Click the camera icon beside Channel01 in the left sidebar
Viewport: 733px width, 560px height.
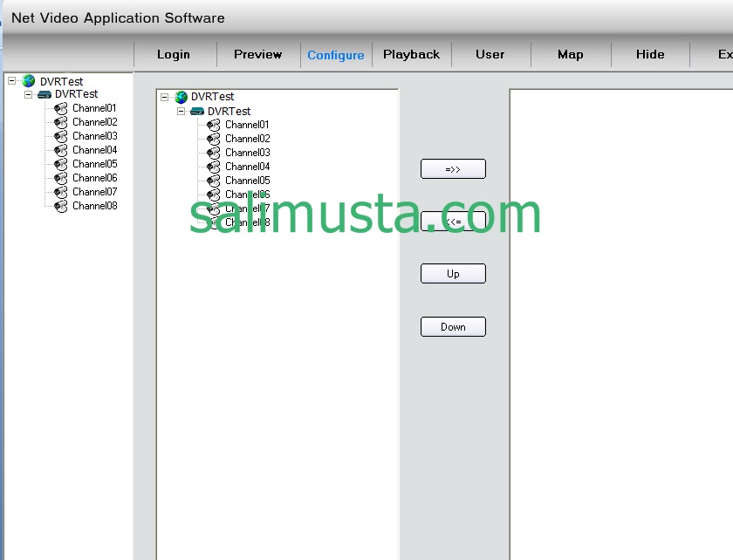pos(60,108)
